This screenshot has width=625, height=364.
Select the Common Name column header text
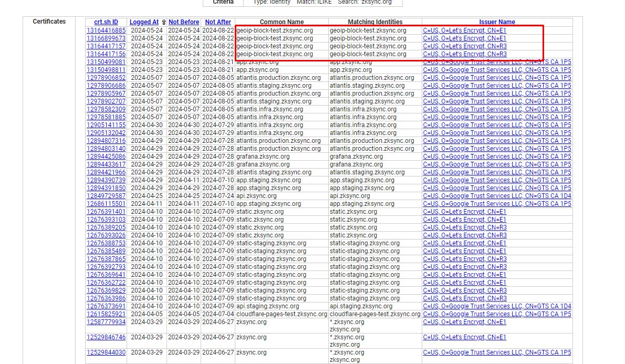282,23
